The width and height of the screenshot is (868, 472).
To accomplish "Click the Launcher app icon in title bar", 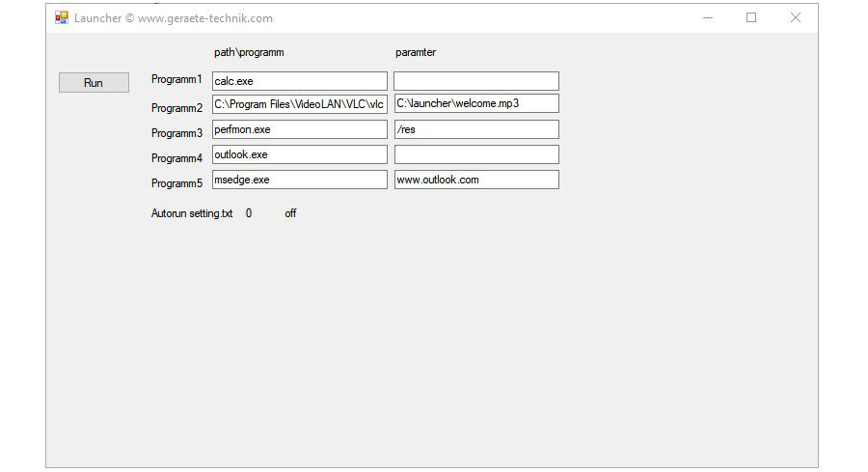I will tap(62, 17).
